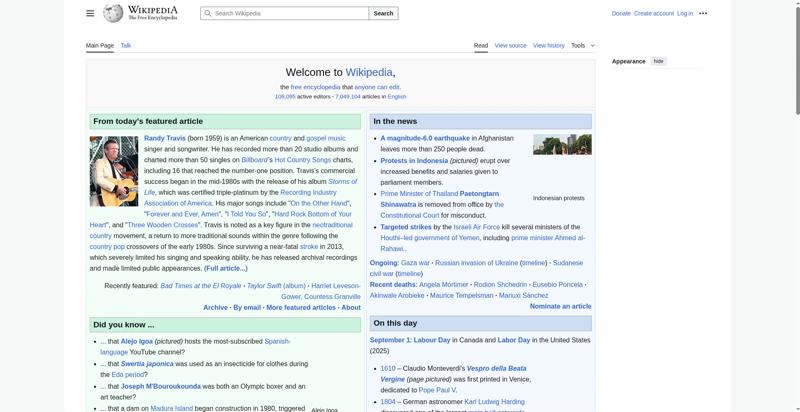Image resolution: width=800 pixels, height=412 pixels.
Task: Click Create account link
Action: [x=654, y=13]
